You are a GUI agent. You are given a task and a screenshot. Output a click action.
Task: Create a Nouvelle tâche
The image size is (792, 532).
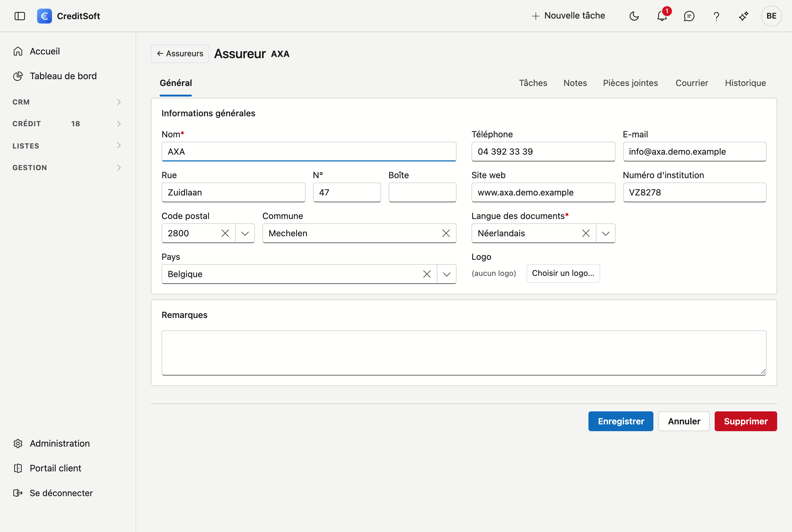tap(568, 16)
